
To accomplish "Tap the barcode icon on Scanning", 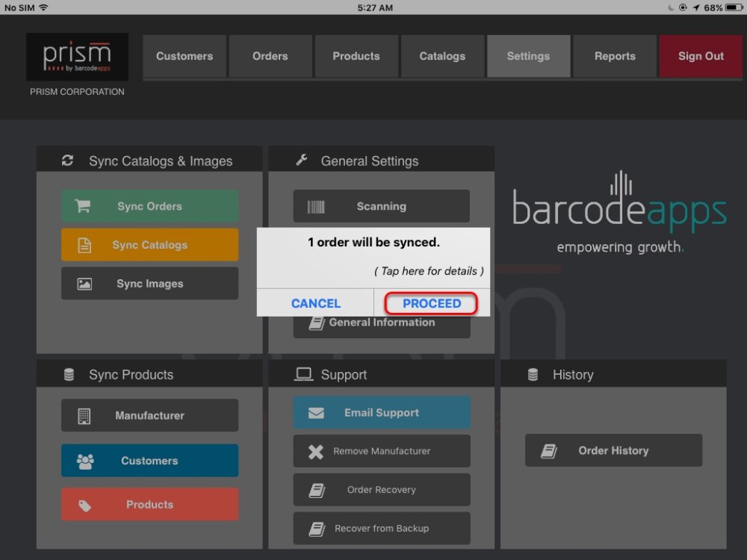I will 316,207.
